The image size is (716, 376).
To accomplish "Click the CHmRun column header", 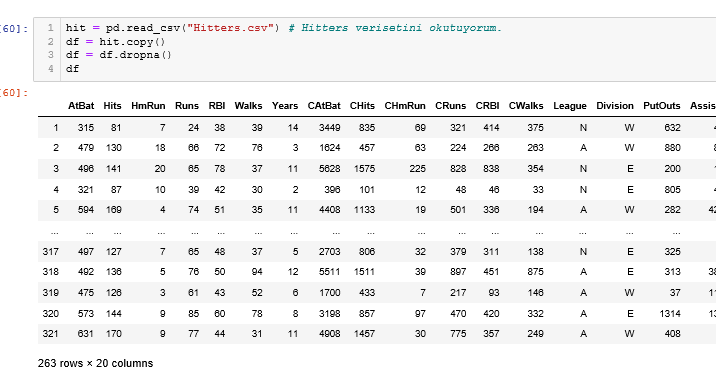I will 405,106.
